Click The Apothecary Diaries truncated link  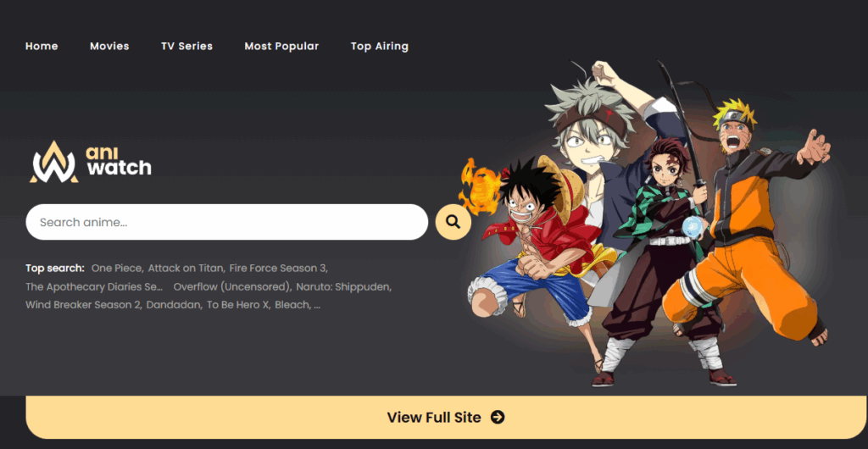point(94,287)
